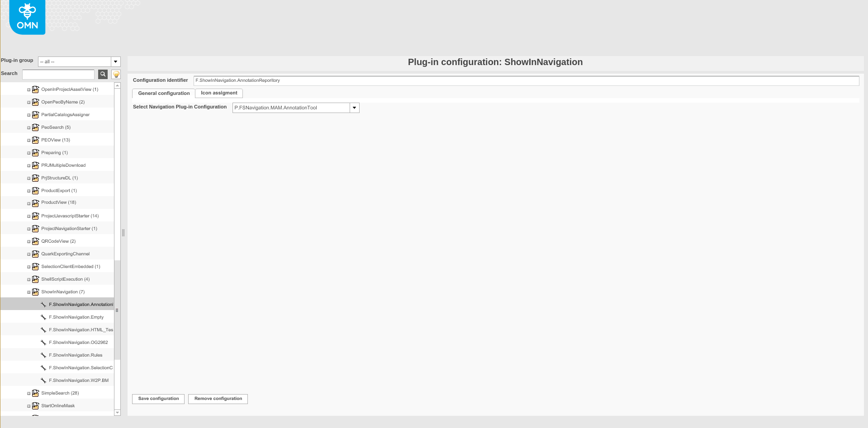Viewport: 868px width, 428px height.
Task: Click the ProductView plug-in icon
Action: click(x=35, y=203)
